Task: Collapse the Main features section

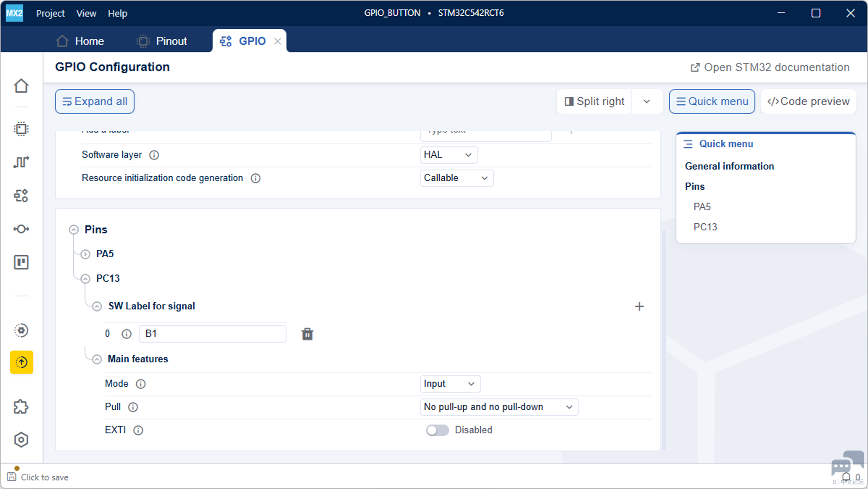Action: click(x=97, y=359)
